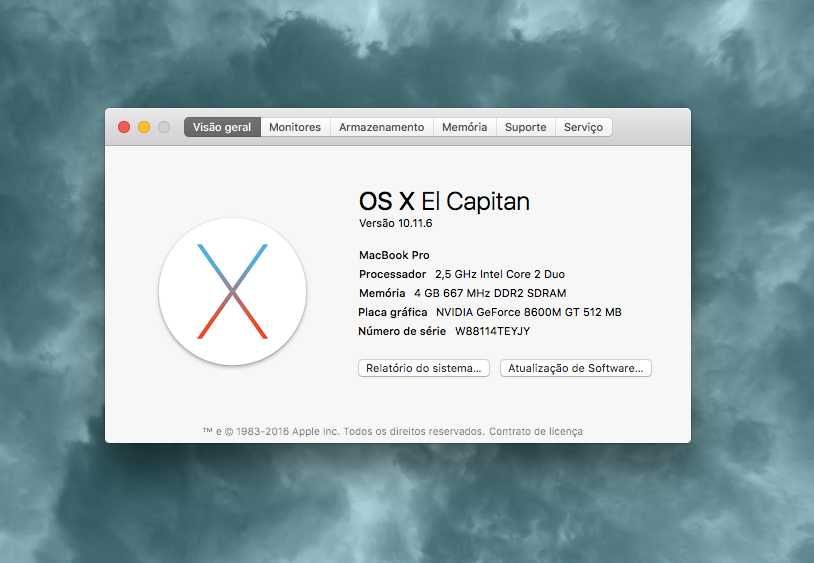The width and height of the screenshot is (814, 563).
Task: Click 2,5 GHz Intel Core 2 Duo value
Action: (x=500, y=274)
